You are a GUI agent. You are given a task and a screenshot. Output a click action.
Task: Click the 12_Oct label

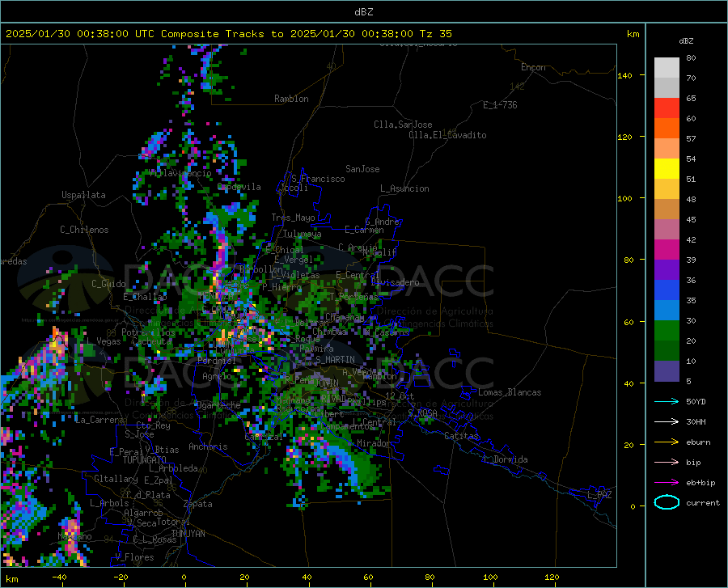[400, 396]
